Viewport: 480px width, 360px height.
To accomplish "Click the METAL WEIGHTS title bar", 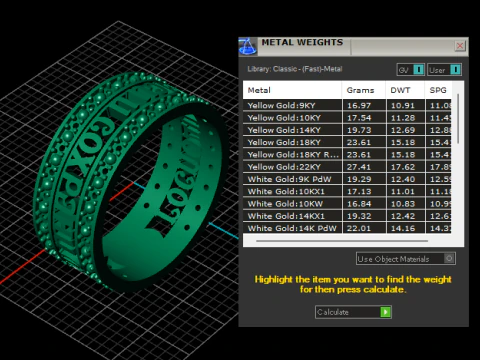I will click(353, 46).
